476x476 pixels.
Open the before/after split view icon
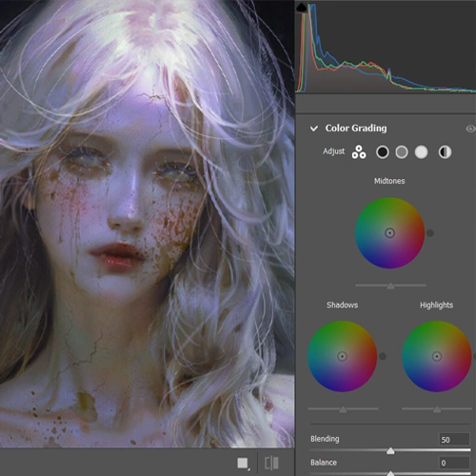(271, 463)
